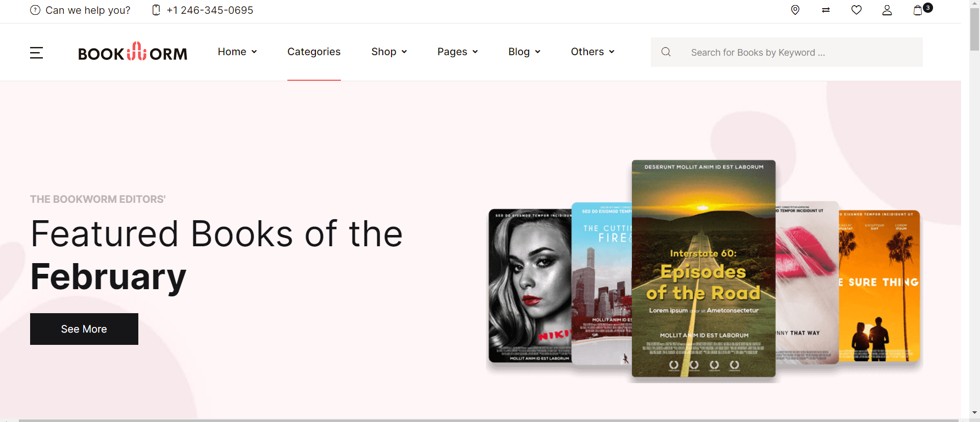Open the shopping bag cart icon

tap(918, 10)
